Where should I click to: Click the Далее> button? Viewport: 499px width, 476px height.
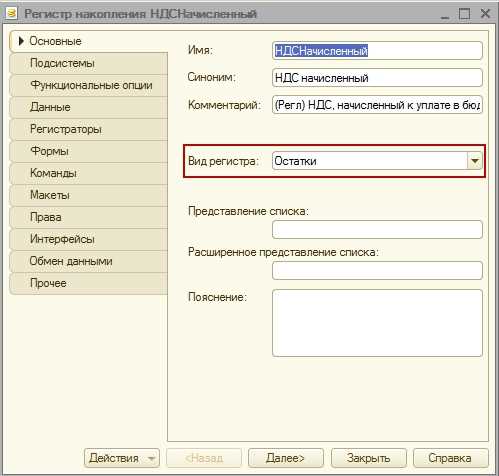286,458
